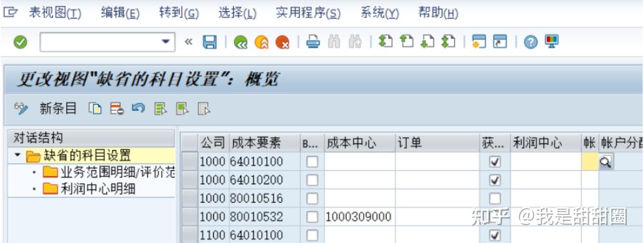The height and width of the screenshot is (243, 644).
Task: Click the 公司 column header
Action: point(213,143)
